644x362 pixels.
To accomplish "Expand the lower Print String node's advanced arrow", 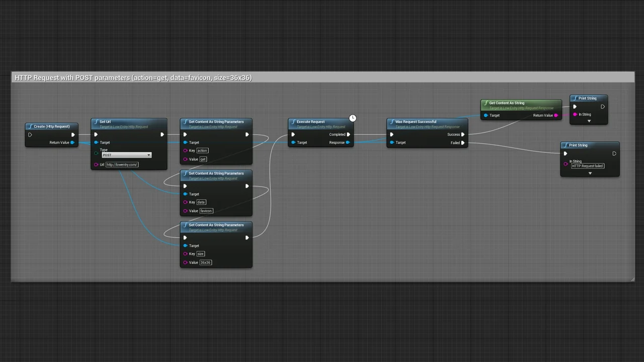I will pos(590,173).
